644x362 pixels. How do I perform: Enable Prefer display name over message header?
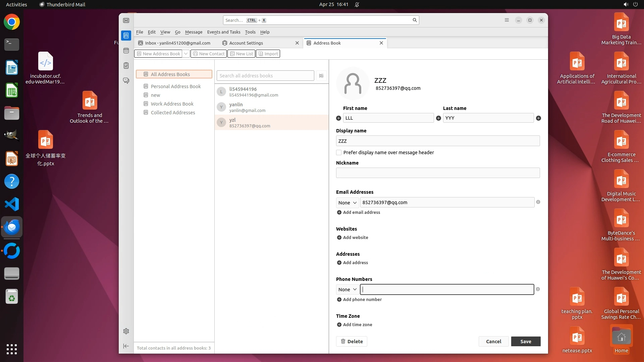pyautogui.click(x=339, y=153)
